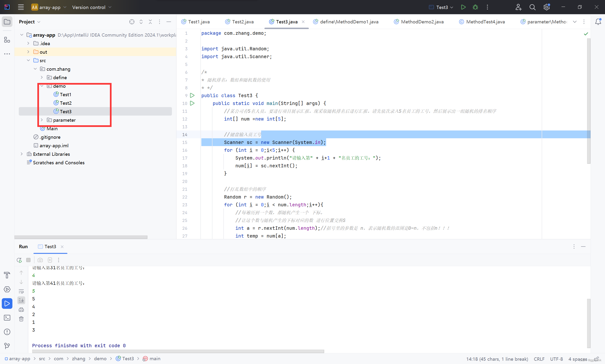Select .gitignore file in tree
This screenshot has height=364, width=605.
[50, 137]
